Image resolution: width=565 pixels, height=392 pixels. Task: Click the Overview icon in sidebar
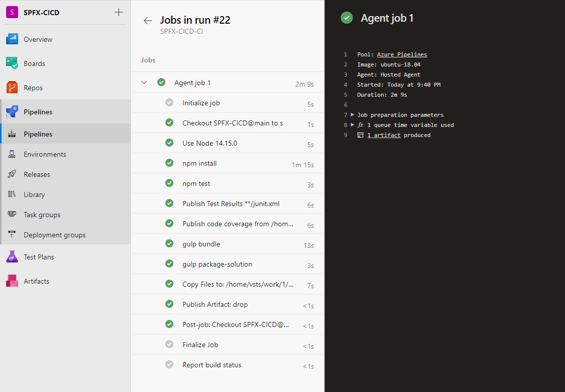(12, 39)
